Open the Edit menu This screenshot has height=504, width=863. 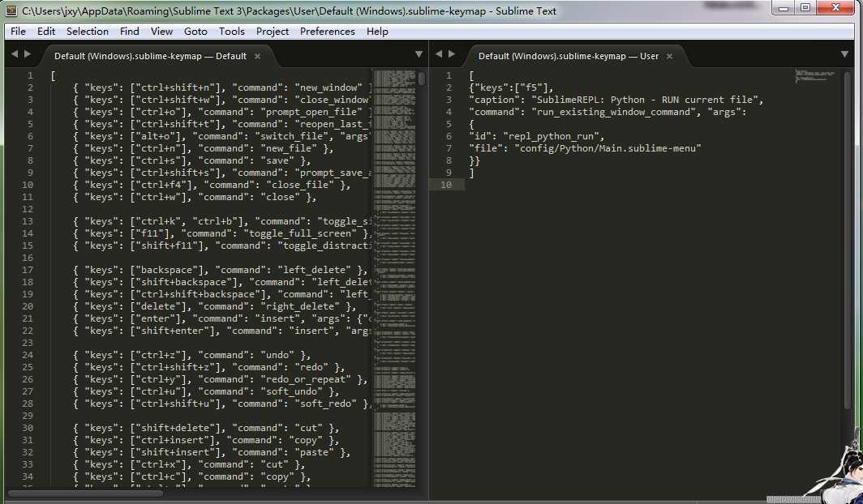[46, 32]
